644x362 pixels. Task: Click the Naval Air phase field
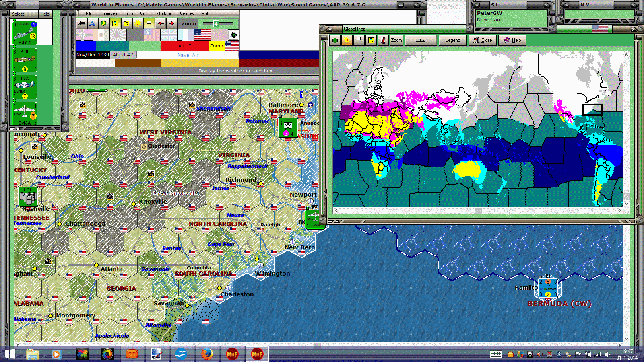[188, 55]
